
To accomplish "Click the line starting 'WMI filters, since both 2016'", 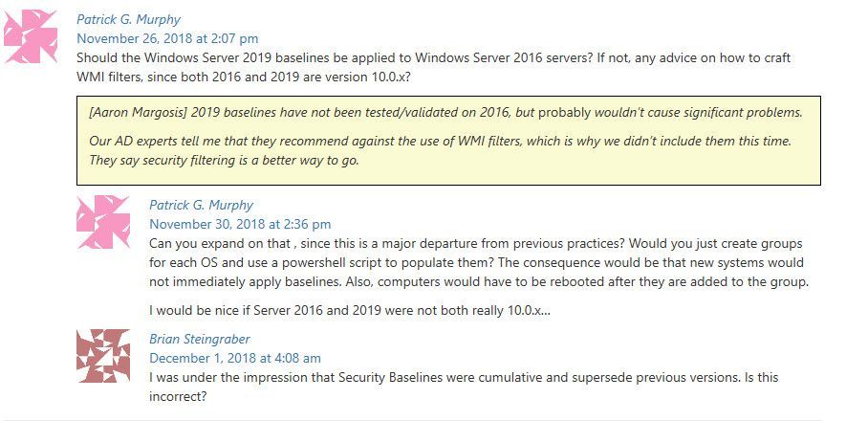I will click(x=244, y=77).
